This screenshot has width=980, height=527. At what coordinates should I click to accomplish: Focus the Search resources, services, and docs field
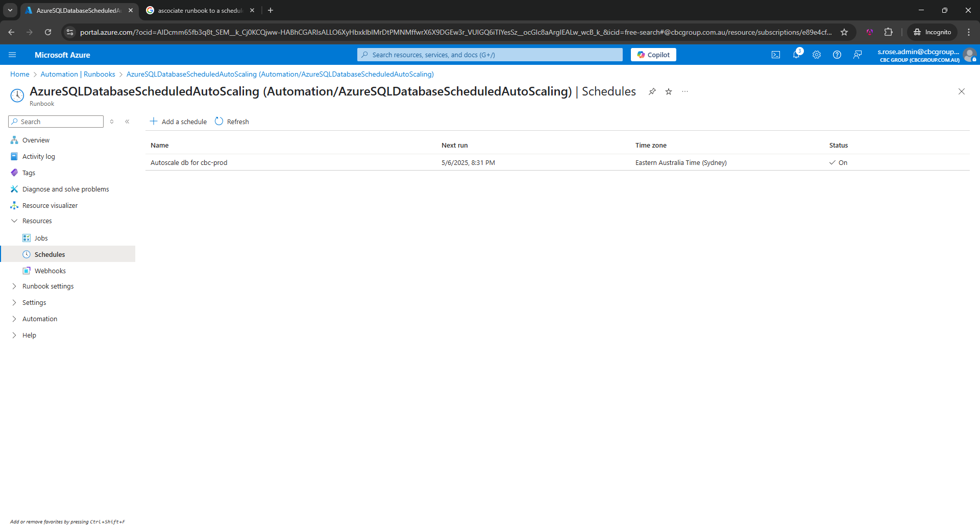pos(490,55)
